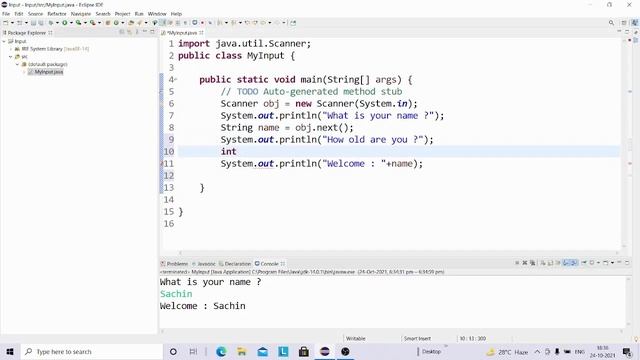Toggle Show Console When Standard Error Changes
This screenshot has height=360, width=640.
point(573,263)
